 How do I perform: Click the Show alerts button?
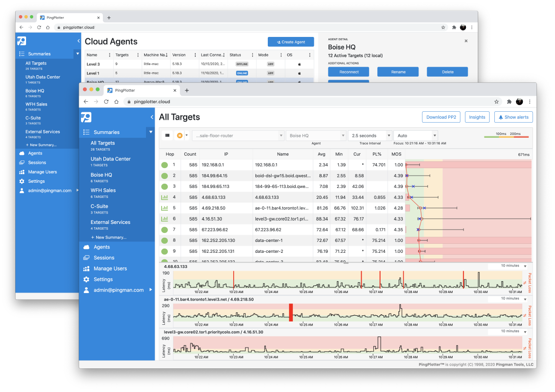point(513,117)
